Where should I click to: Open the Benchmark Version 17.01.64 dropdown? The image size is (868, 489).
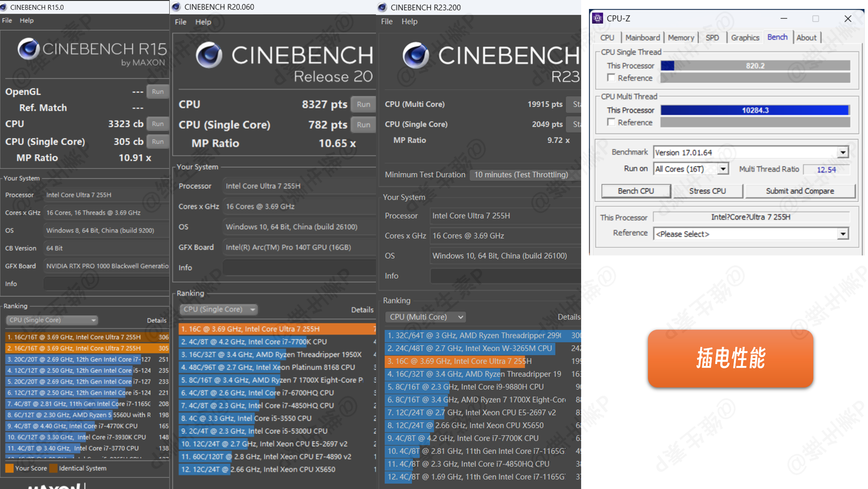click(843, 152)
